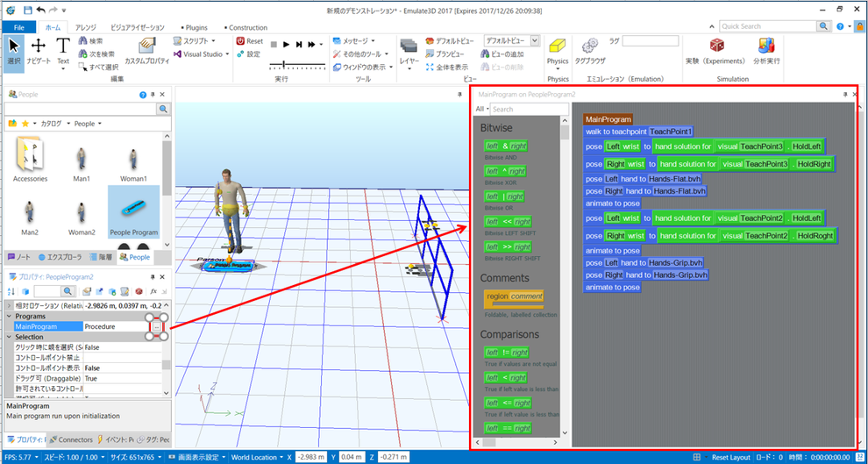
Task: Undo using the title bar arrow
Action: click(41, 10)
